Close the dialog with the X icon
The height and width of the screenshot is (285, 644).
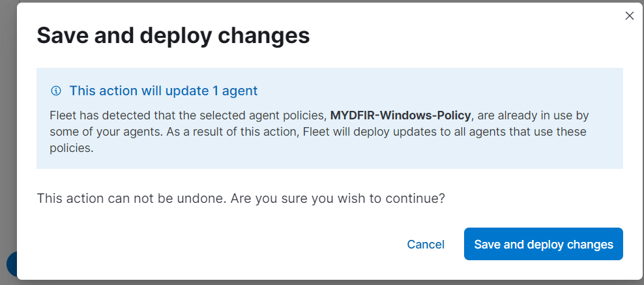click(629, 16)
